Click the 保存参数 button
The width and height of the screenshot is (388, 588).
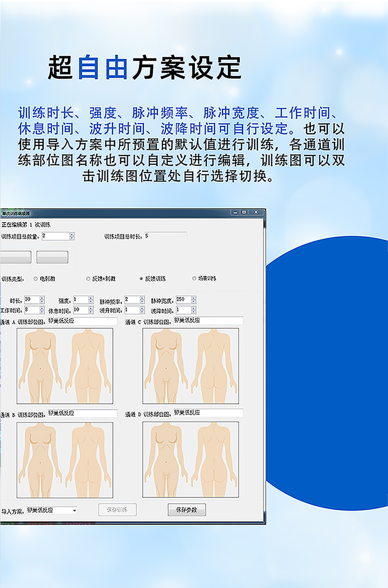click(x=187, y=510)
